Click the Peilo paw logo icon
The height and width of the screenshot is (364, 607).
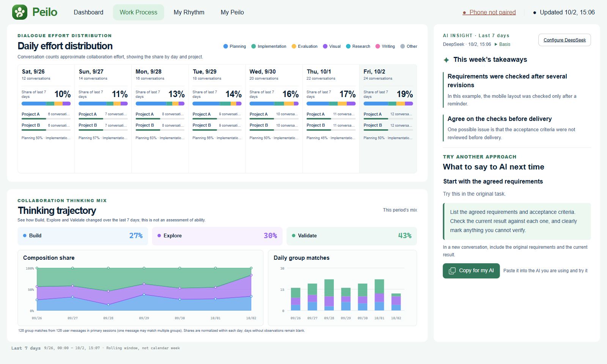20,12
